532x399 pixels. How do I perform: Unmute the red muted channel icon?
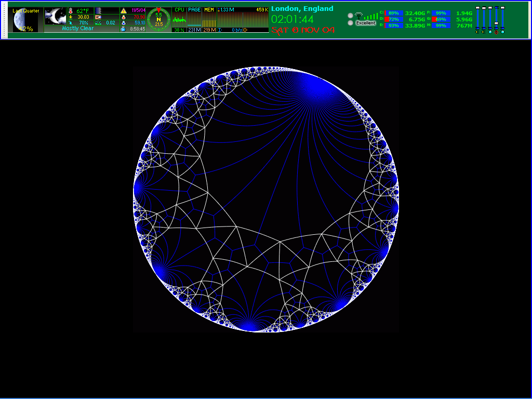(496, 32)
